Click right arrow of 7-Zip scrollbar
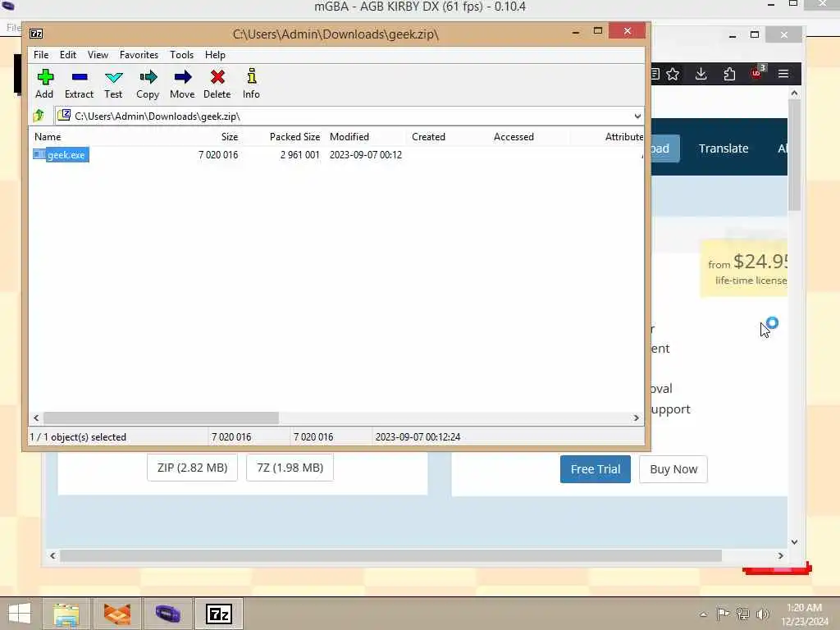The width and height of the screenshot is (840, 630). 637,418
